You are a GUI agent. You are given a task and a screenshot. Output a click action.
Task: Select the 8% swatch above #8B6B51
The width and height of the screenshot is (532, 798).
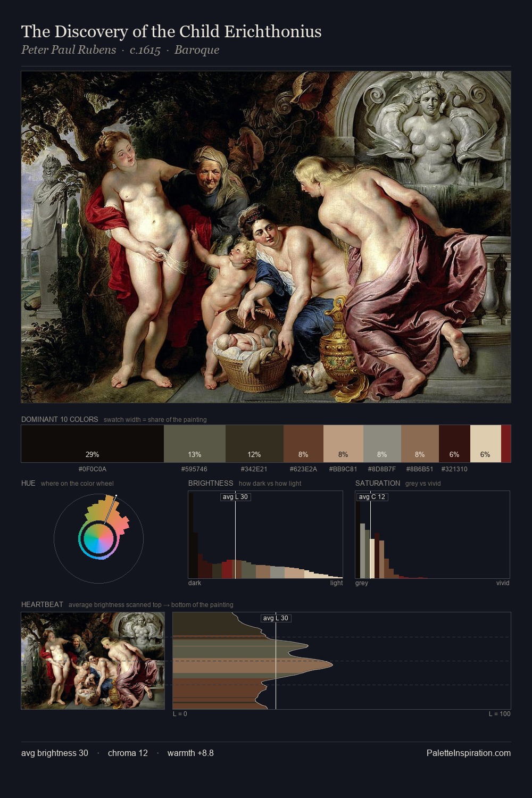coord(420,444)
